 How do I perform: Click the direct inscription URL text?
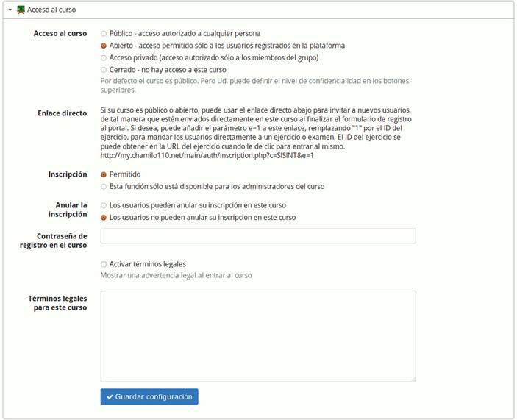[207, 156]
